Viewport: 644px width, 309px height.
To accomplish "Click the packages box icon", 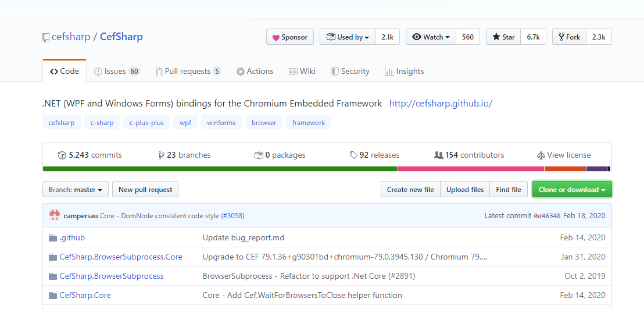I will click(x=258, y=155).
